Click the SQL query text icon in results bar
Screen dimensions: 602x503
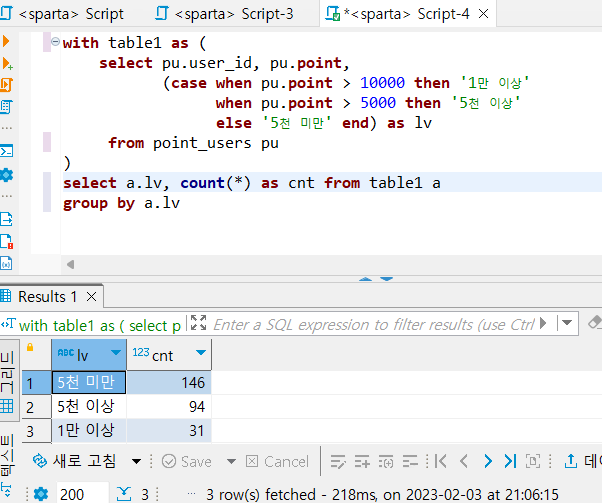tap(8, 324)
